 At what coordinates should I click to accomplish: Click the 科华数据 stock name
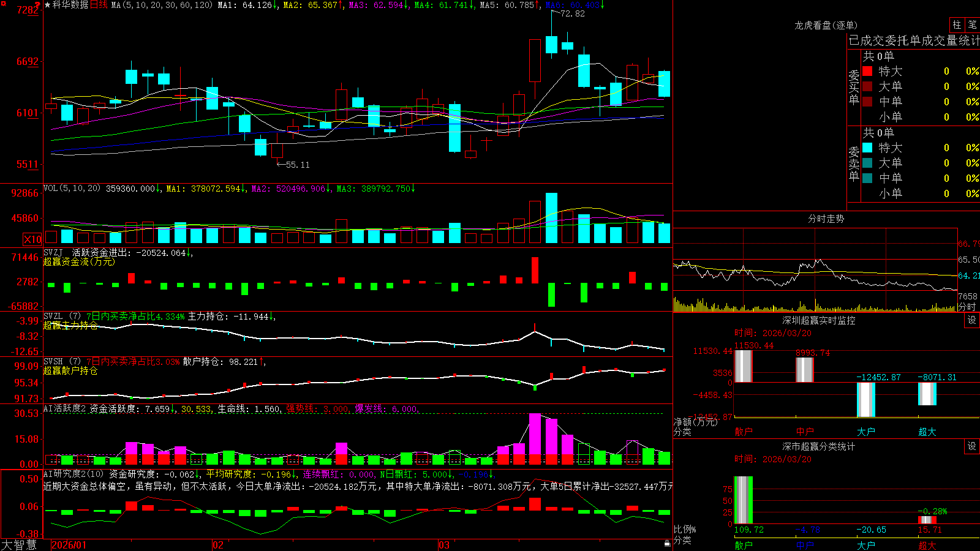70,5
